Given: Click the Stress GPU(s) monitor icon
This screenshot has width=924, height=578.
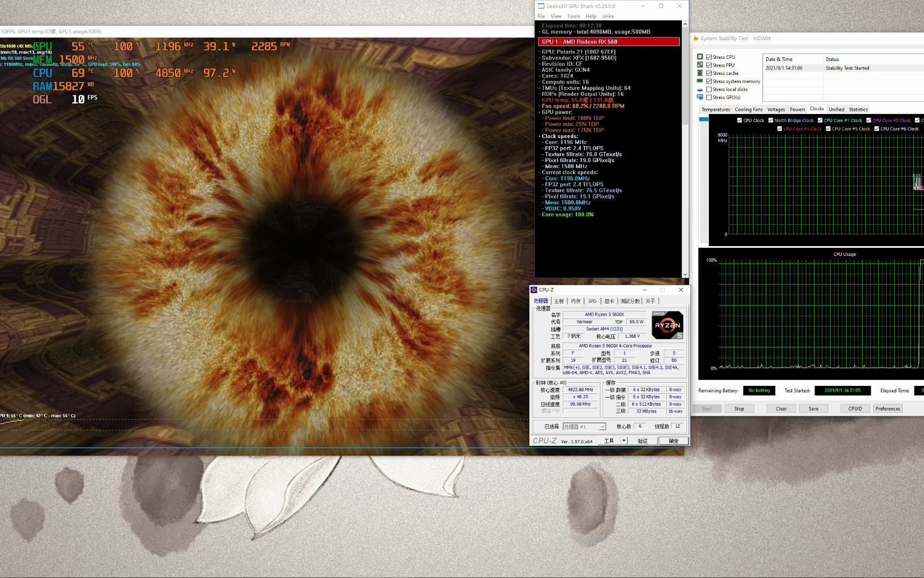Looking at the screenshot, I should click(700, 97).
